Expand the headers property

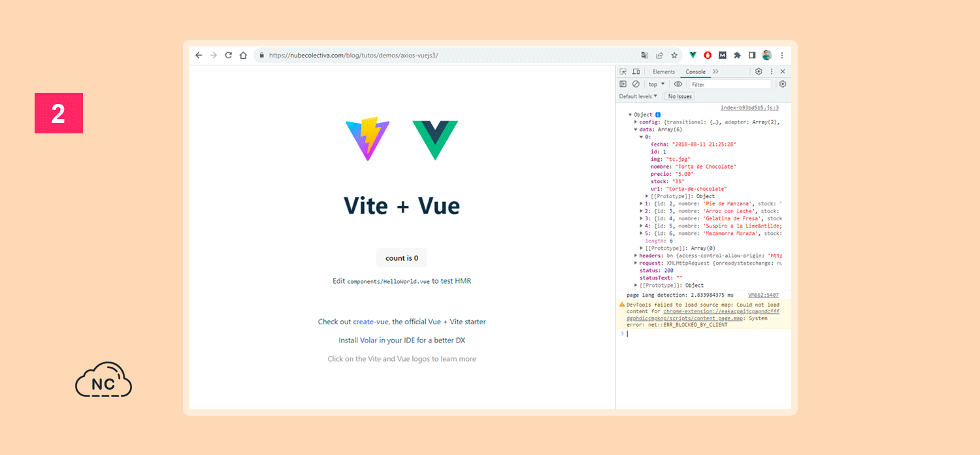pyautogui.click(x=636, y=256)
